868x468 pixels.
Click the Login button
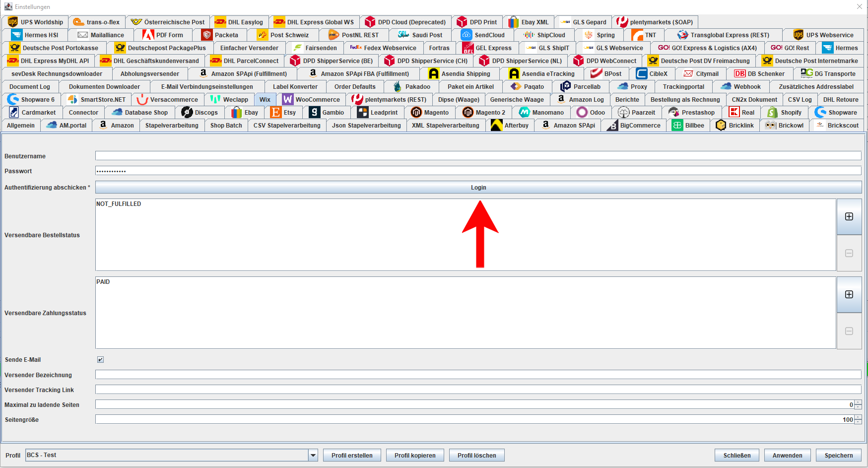click(478, 187)
